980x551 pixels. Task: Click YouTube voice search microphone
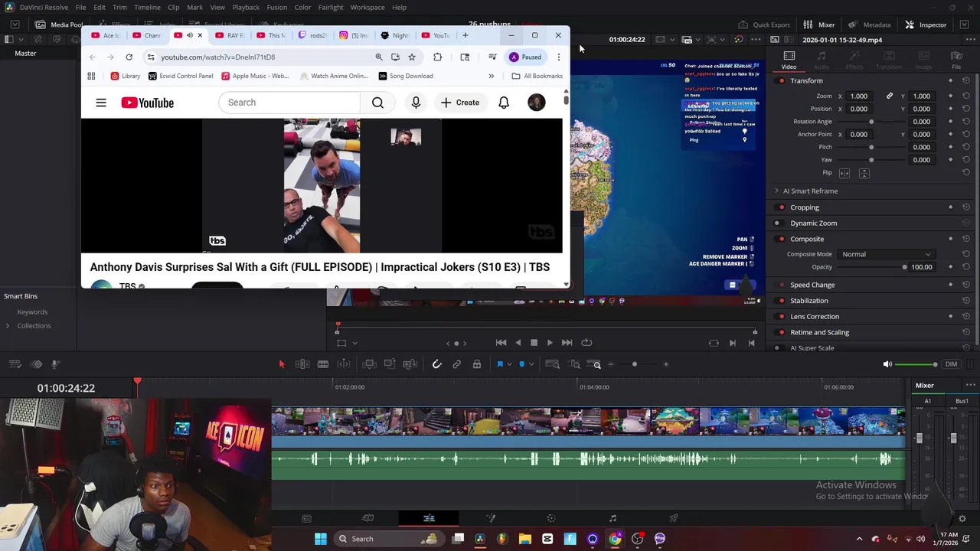(416, 103)
